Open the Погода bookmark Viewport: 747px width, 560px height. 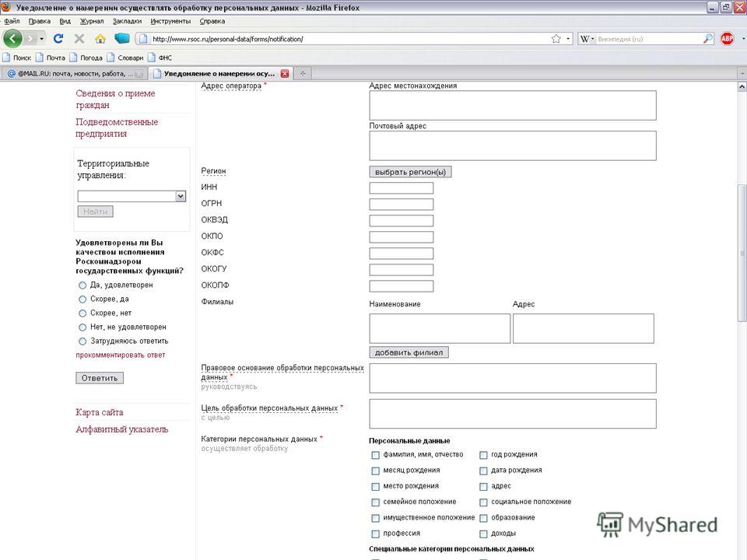(86, 58)
